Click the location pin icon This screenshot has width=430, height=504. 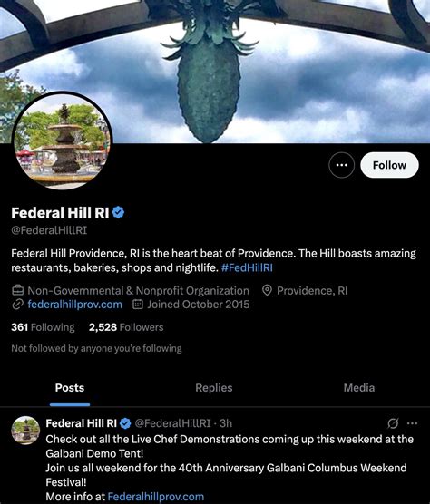coord(267,290)
